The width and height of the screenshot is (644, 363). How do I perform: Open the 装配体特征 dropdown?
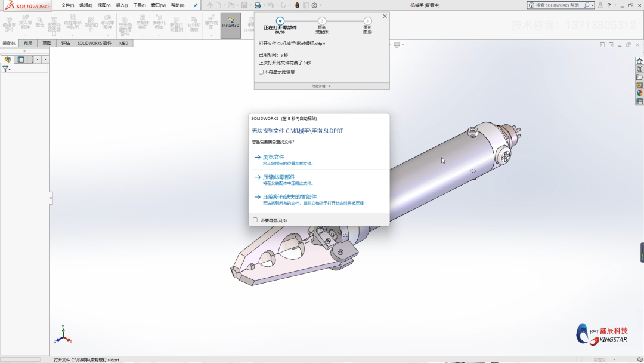click(x=141, y=35)
